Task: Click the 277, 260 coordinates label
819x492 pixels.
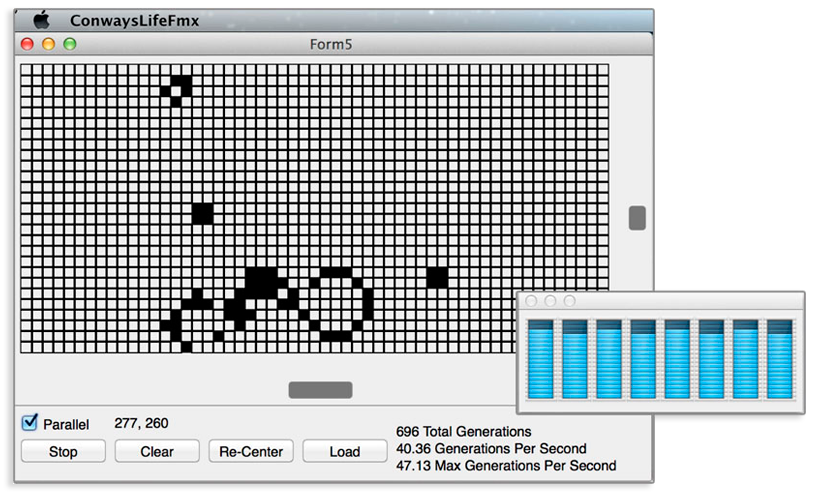Action: 141,423
